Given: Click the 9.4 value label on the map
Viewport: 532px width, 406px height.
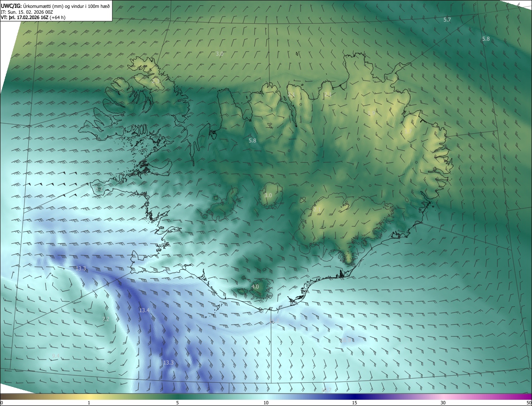Looking at the screenshot, I should point(56,356).
